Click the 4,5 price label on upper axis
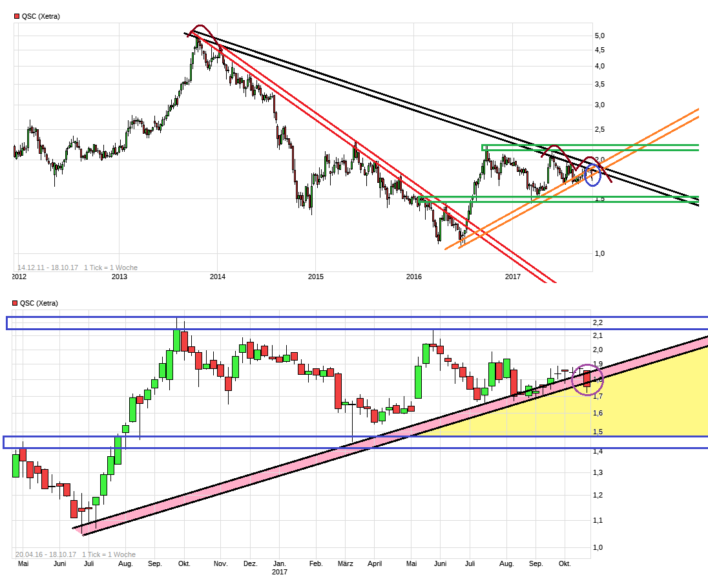Screen dimensions: 708x588 (599, 50)
